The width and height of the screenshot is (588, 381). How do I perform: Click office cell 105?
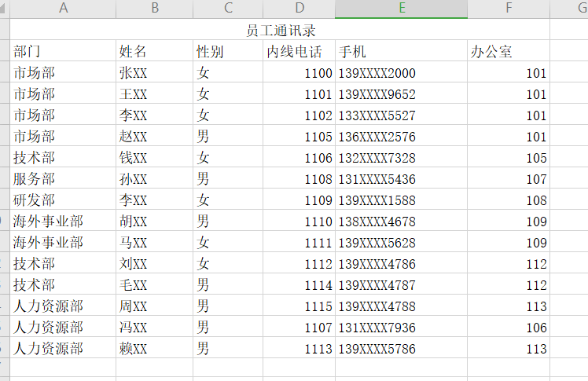coord(509,157)
